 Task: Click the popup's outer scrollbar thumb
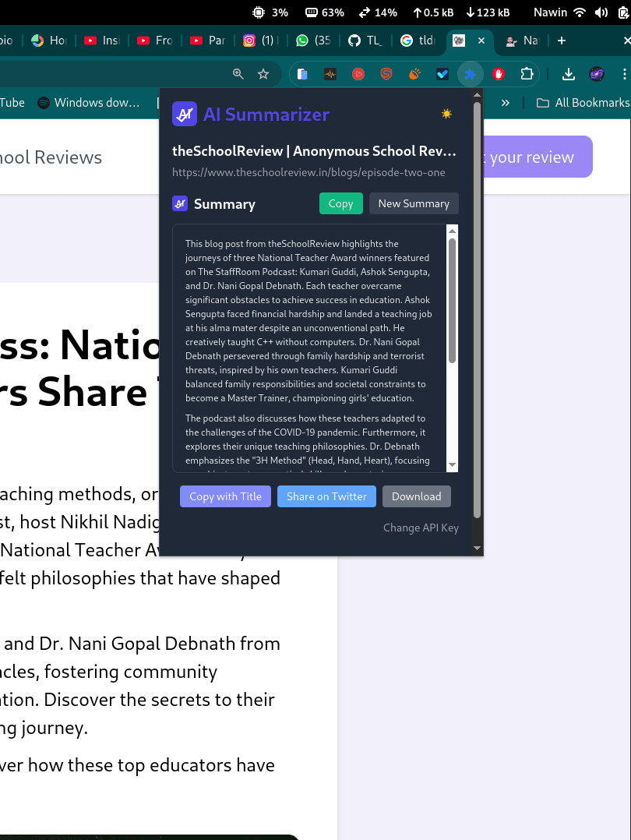(x=477, y=311)
